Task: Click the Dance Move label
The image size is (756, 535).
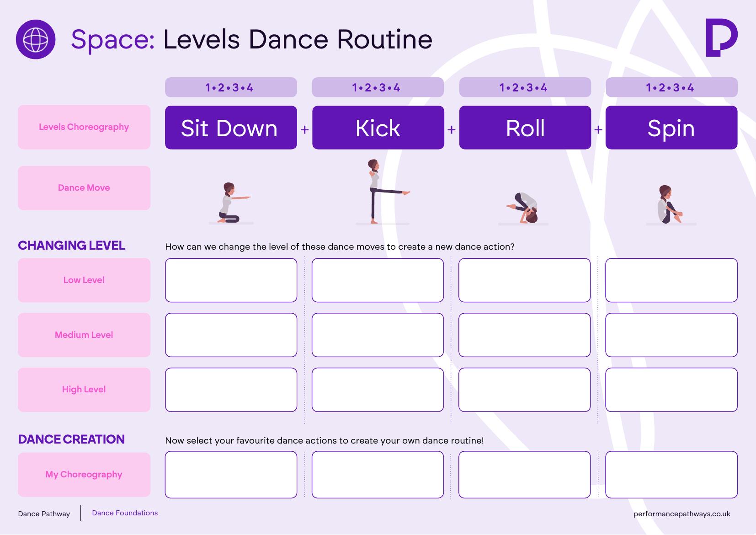Action: pos(84,188)
